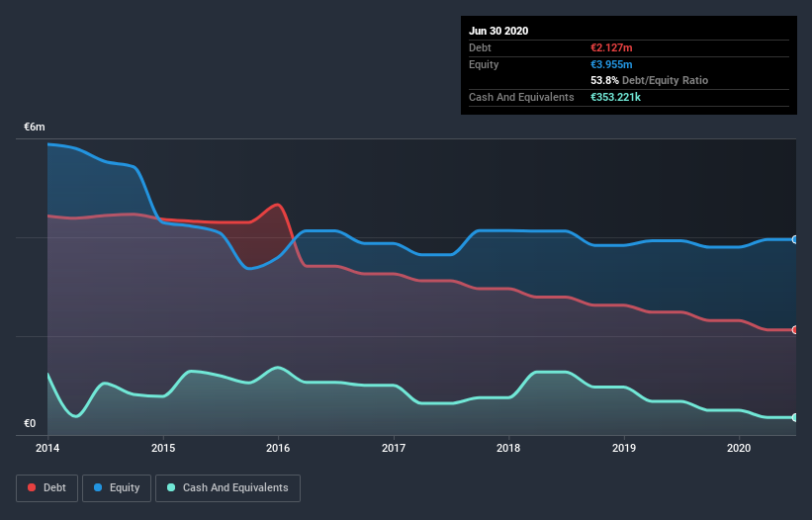Toggle the Debt series legend button

pos(46,488)
